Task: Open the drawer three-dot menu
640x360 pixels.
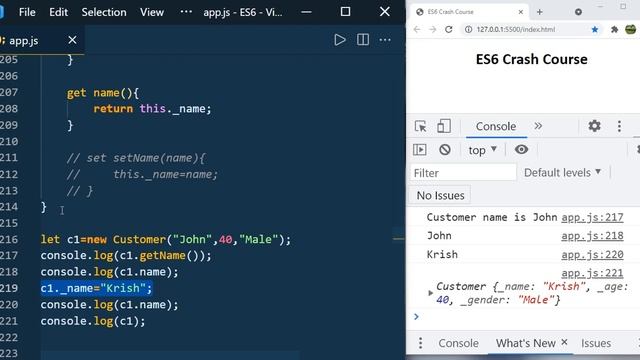Action: [420, 343]
